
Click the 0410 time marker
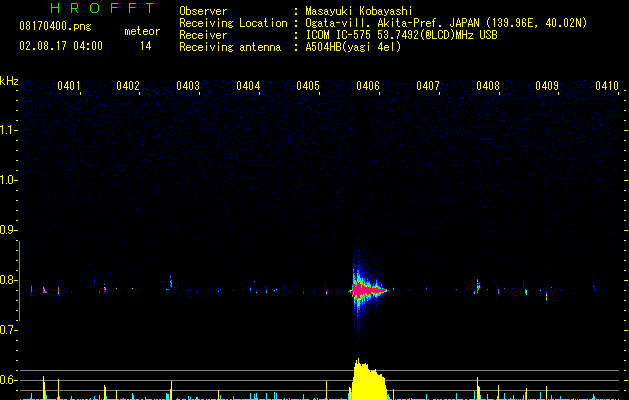(607, 86)
